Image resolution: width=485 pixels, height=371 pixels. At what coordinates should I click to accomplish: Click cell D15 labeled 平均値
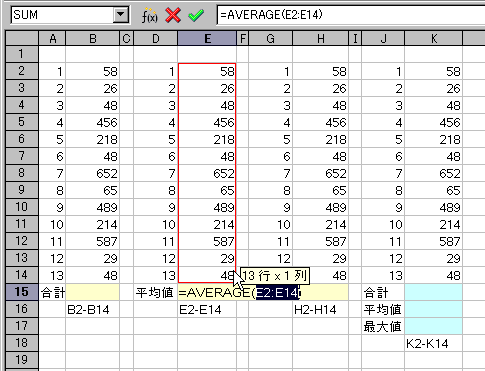click(155, 292)
